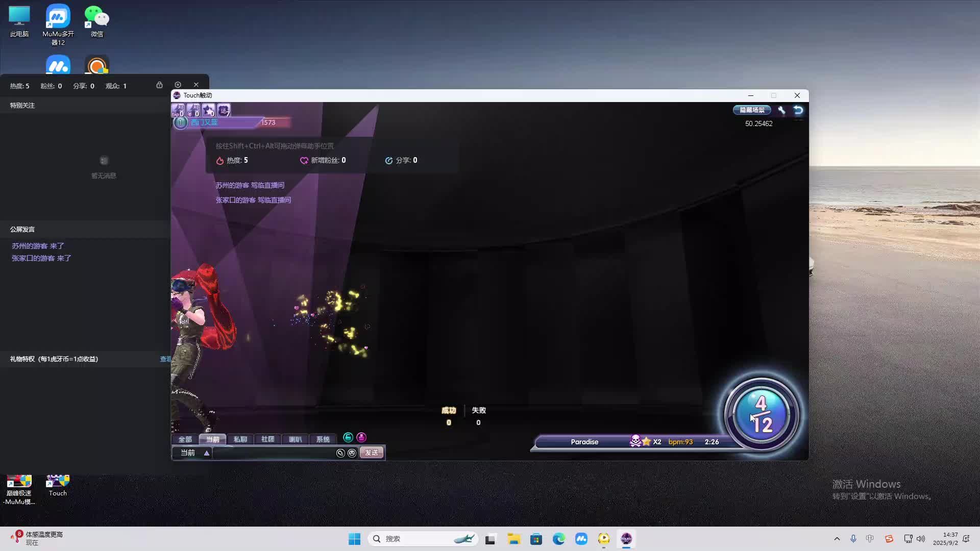
Task: Toggle the padlock in streaming assistant header
Action: [x=159, y=85]
